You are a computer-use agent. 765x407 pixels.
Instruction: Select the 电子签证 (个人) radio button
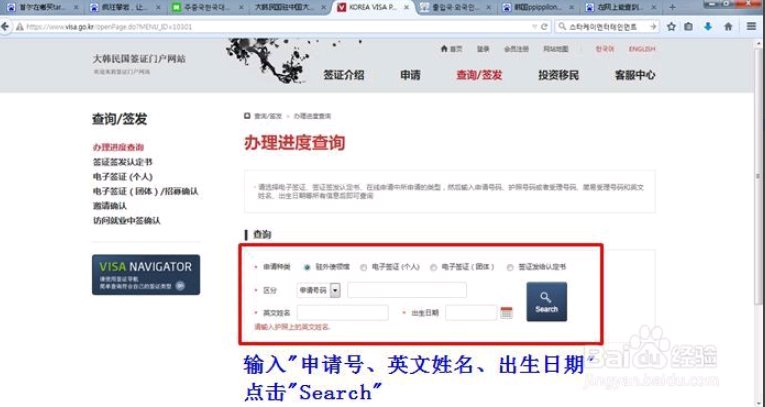point(363,267)
